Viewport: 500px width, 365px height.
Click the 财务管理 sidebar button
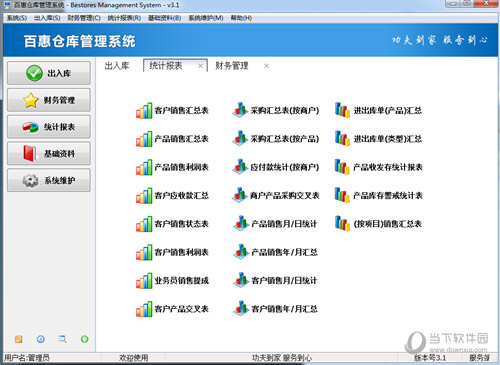pyautogui.click(x=49, y=100)
